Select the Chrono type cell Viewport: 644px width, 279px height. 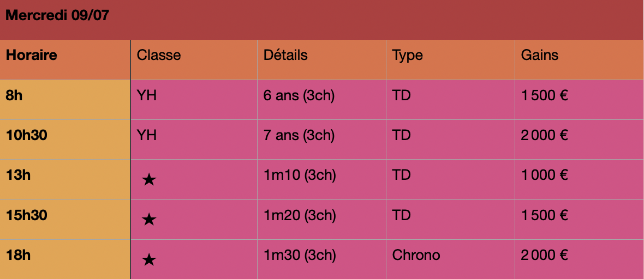451,259
